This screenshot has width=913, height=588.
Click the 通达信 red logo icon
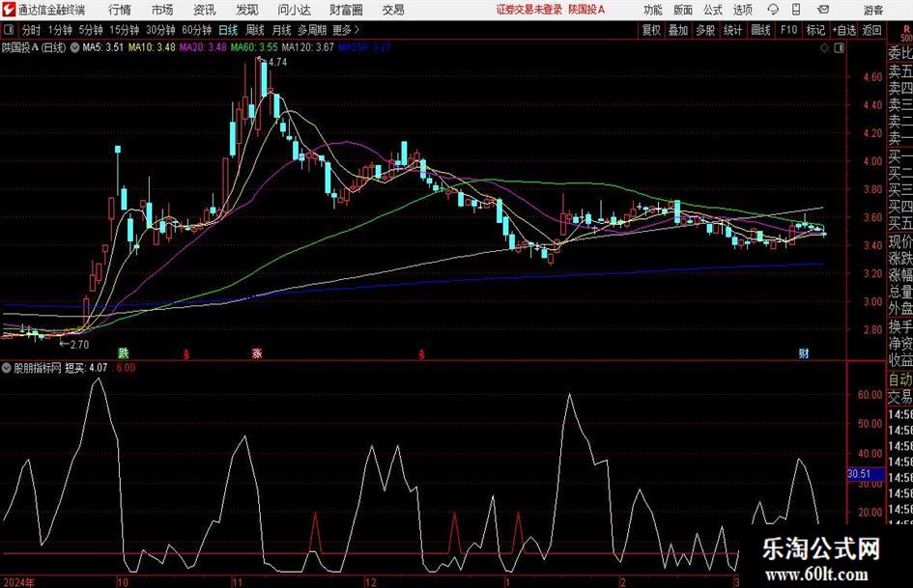pos(8,10)
